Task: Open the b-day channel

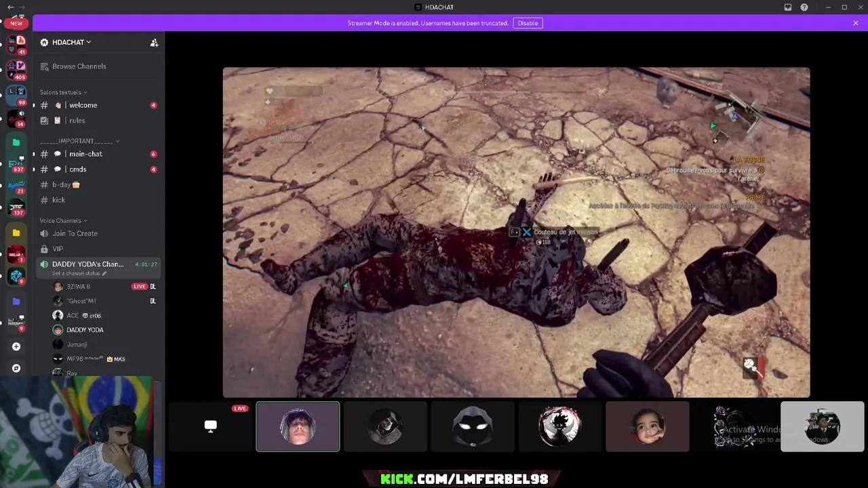Action: coord(98,184)
